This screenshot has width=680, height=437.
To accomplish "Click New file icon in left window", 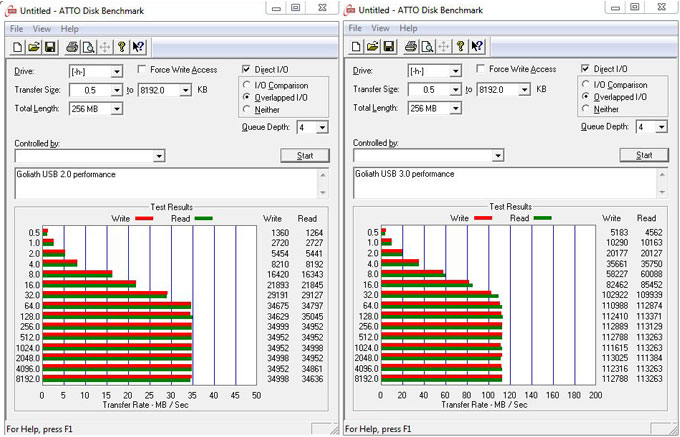I will tap(17, 47).
